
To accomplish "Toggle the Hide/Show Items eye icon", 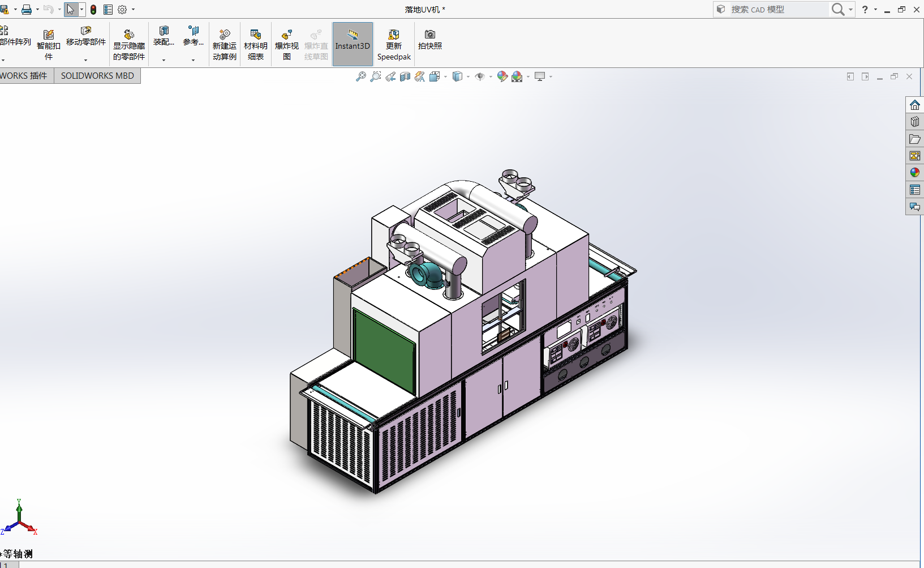I will (480, 76).
